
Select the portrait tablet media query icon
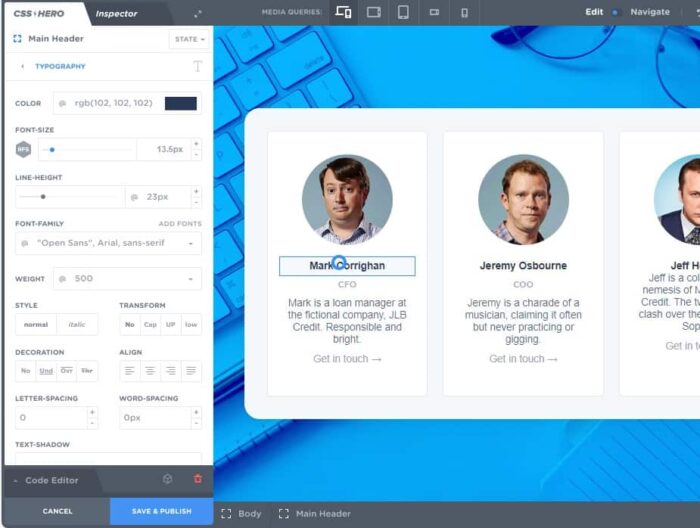(x=403, y=12)
